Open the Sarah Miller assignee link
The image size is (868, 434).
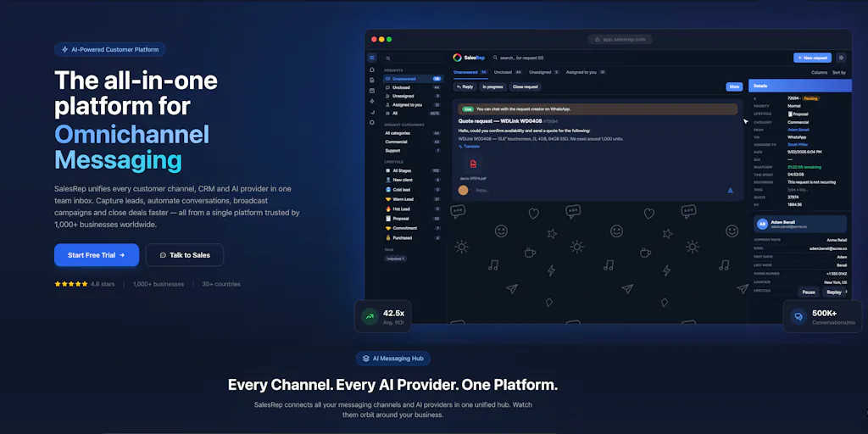[x=798, y=144]
